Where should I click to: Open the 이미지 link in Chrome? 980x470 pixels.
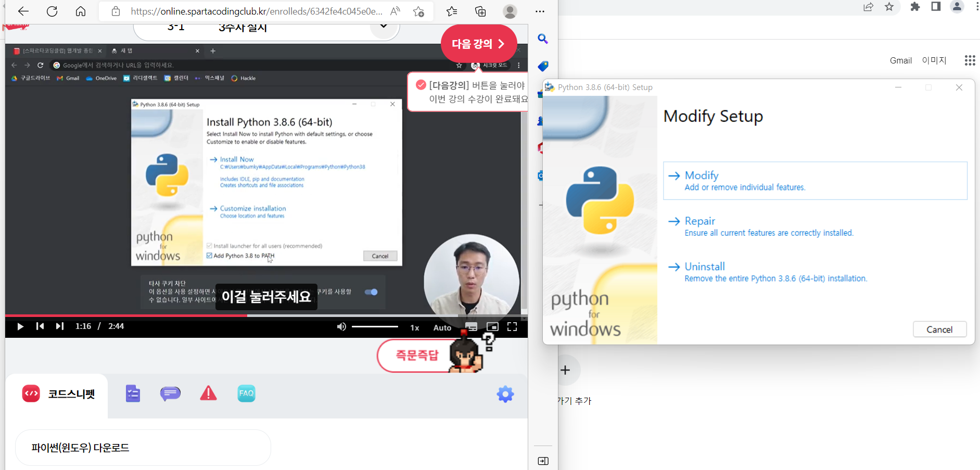pos(934,60)
